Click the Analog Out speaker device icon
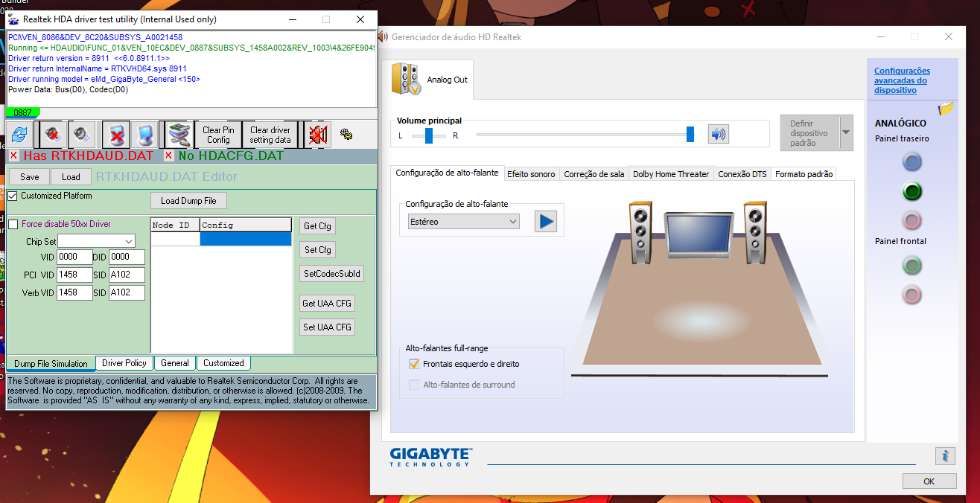Viewport: 980px width, 503px height. (x=408, y=79)
